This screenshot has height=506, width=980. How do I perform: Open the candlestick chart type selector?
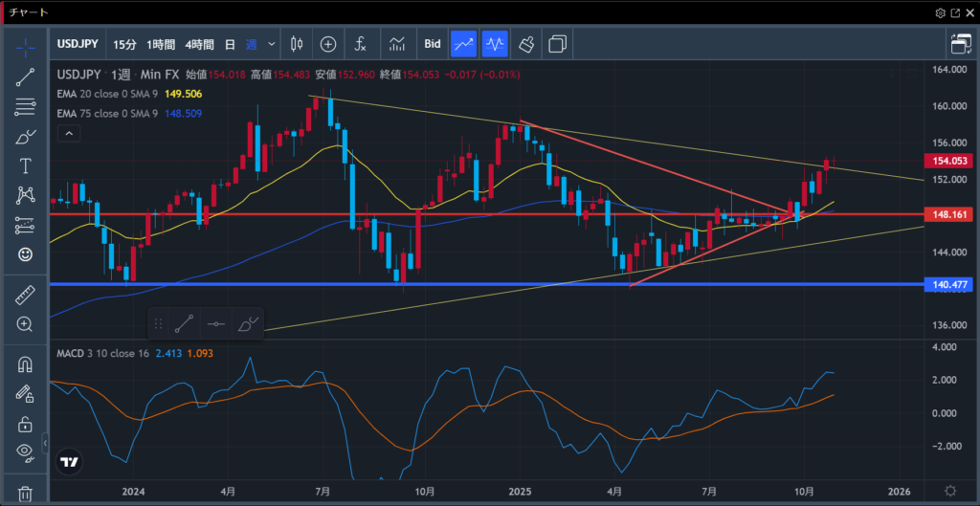click(296, 44)
